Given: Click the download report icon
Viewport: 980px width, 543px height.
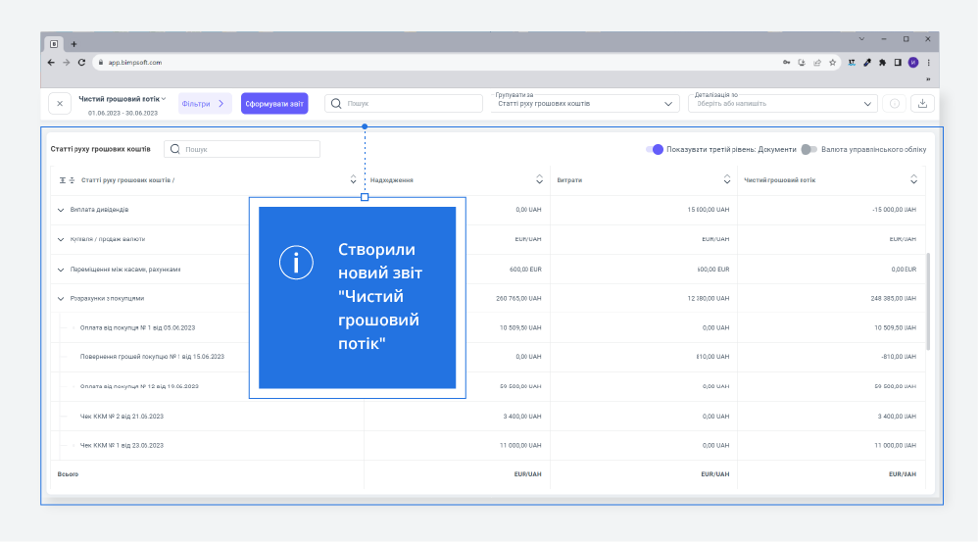Looking at the screenshot, I should pyautogui.click(x=922, y=103).
